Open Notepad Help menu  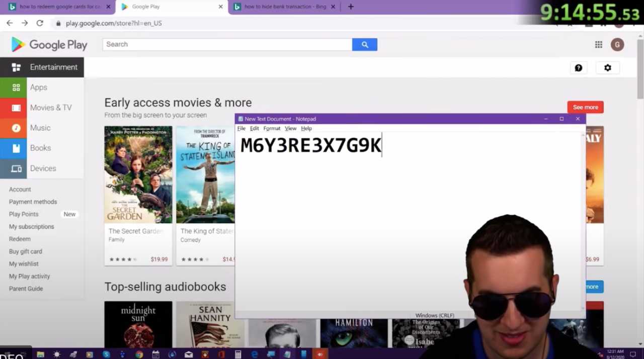tap(306, 128)
